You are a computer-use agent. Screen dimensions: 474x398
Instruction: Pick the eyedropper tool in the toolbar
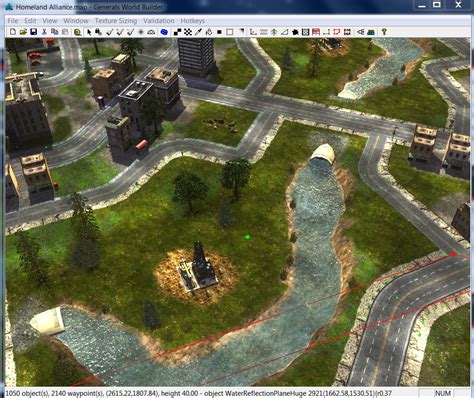tap(198, 32)
